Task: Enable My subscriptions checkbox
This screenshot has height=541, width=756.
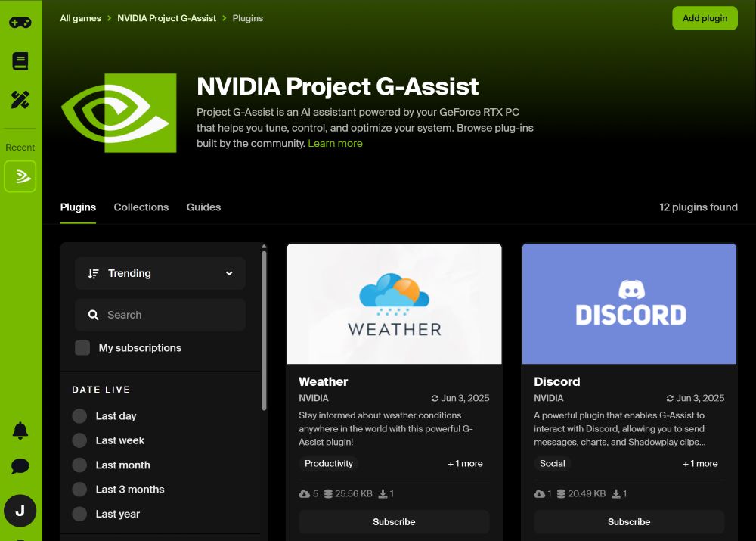Action: click(x=82, y=348)
